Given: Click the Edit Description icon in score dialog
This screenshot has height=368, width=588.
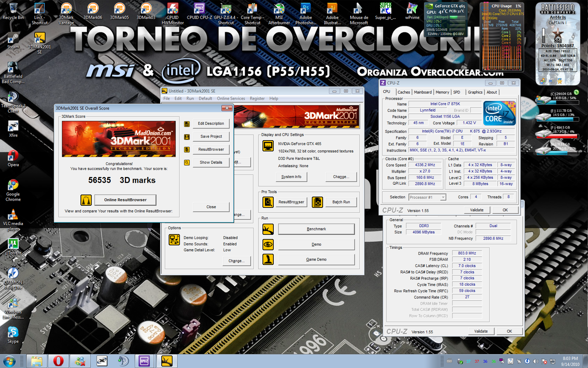Looking at the screenshot, I should 187,124.
